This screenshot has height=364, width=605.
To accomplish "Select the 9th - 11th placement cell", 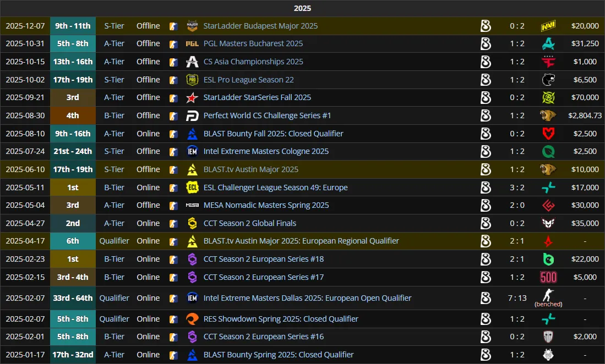I will 73,26.
